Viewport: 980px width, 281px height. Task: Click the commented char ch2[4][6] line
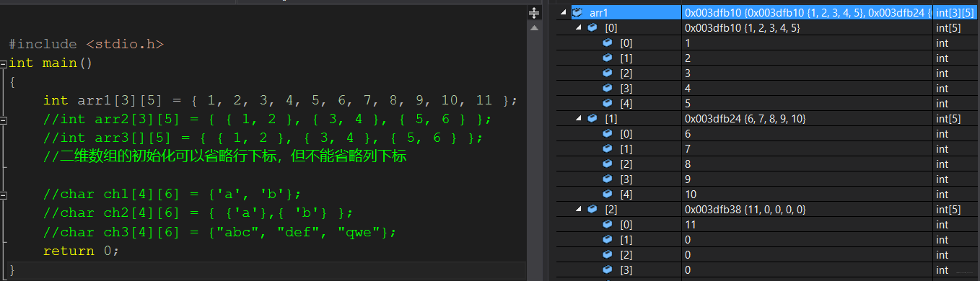[x=198, y=213]
